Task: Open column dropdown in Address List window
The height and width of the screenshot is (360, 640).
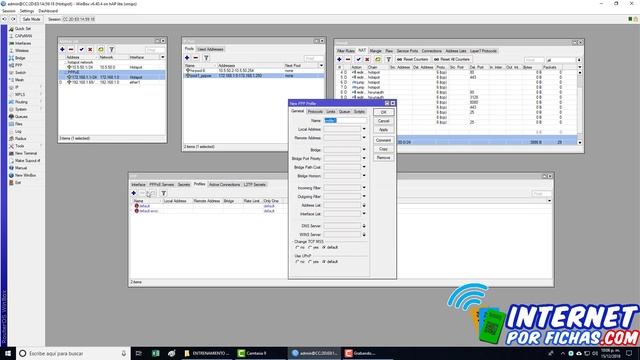Action: [162, 58]
